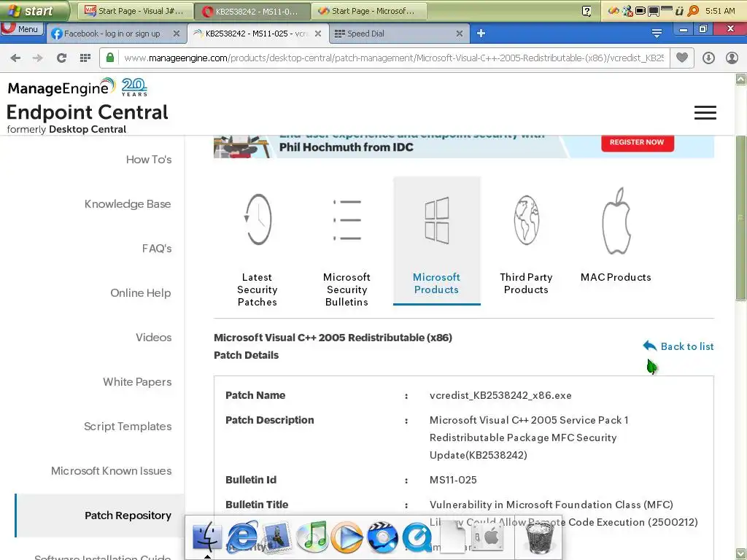Viewport: 747px width, 560px height.
Task: Open Knowledge Base sidebar link
Action: [x=128, y=204]
